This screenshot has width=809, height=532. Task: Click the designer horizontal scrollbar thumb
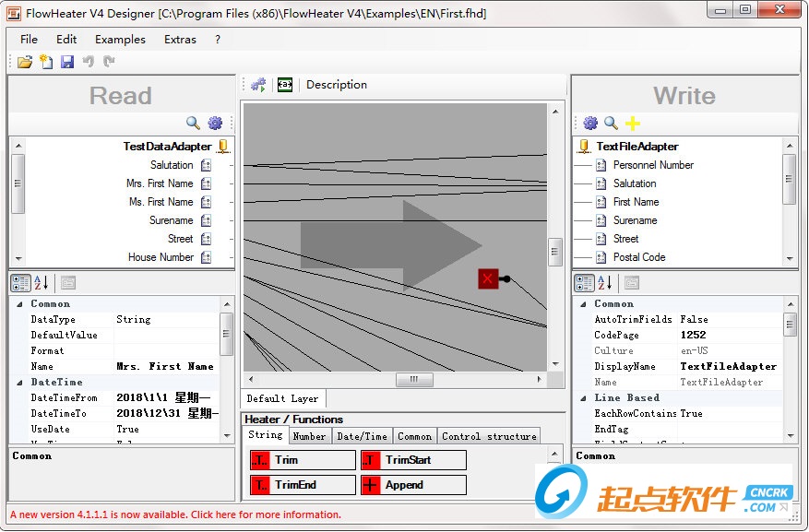[x=414, y=380]
